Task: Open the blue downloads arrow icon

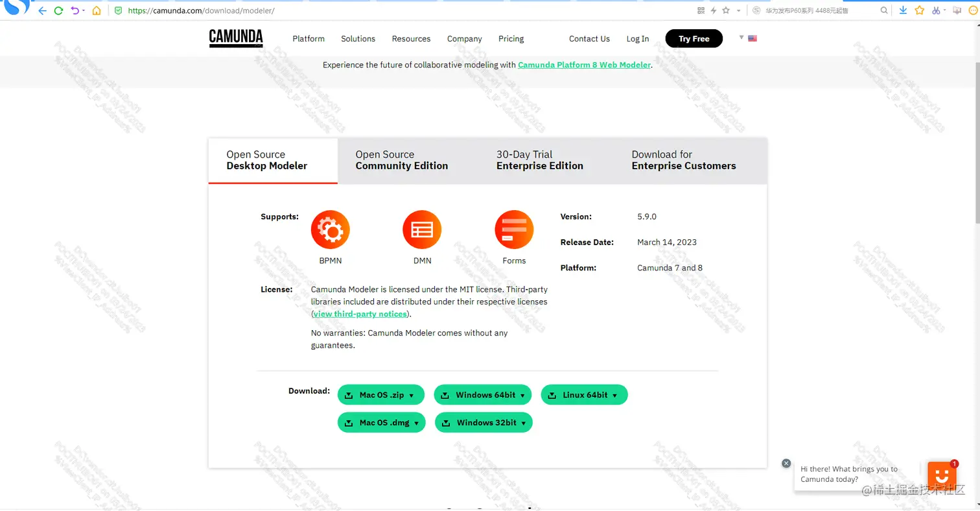Action: point(903,10)
